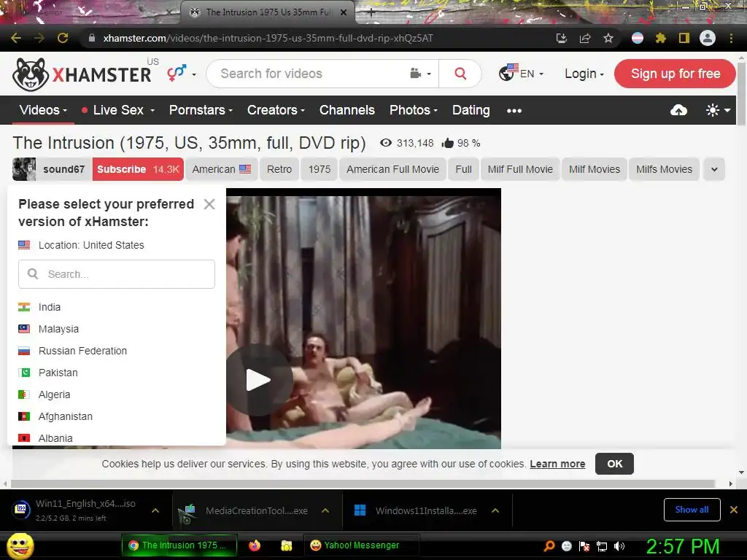Click the three-dots more menu in the navigation bar

[514, 111]
